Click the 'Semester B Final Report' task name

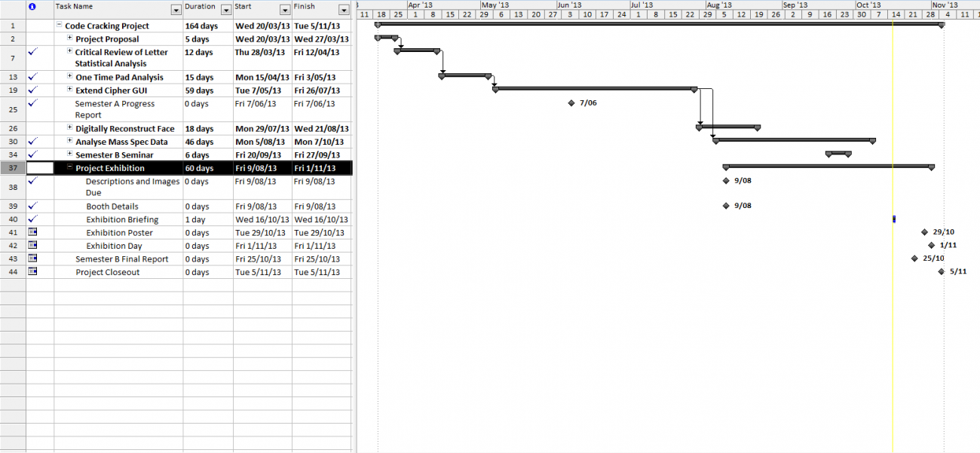tap(122, 259)
